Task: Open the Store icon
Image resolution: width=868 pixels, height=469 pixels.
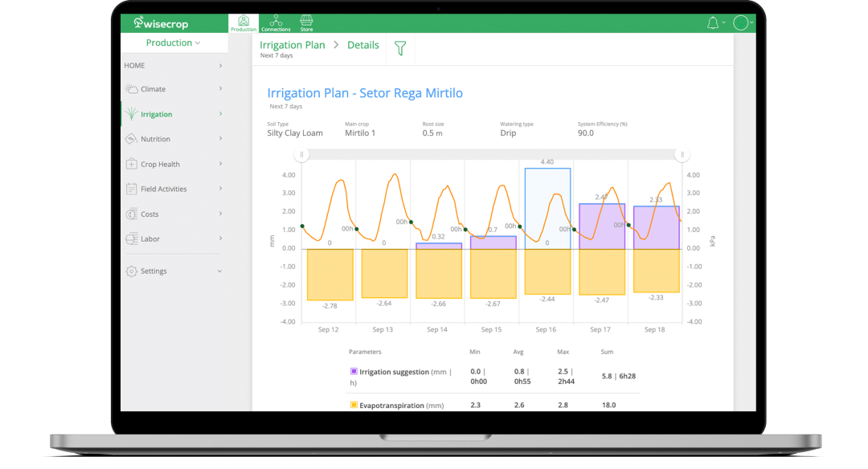Action: [306, 22]
